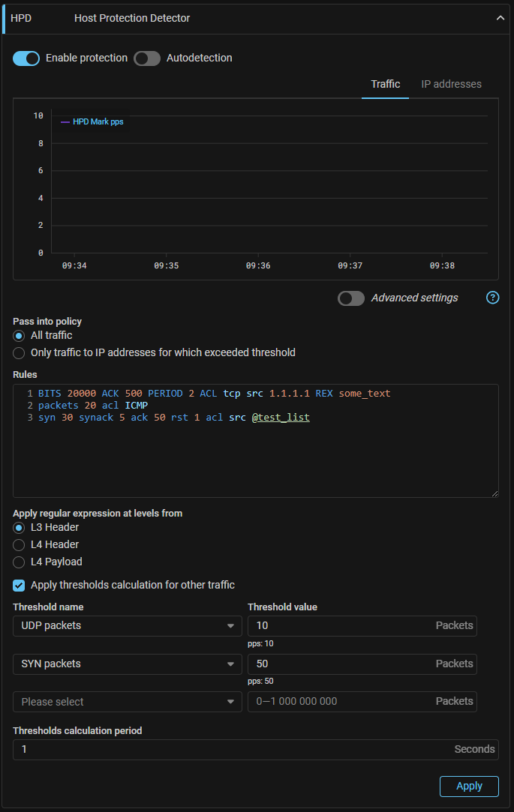514x812 pixels.
Task: Disable the Enable protection switch
Action: [x=26, y=58]
